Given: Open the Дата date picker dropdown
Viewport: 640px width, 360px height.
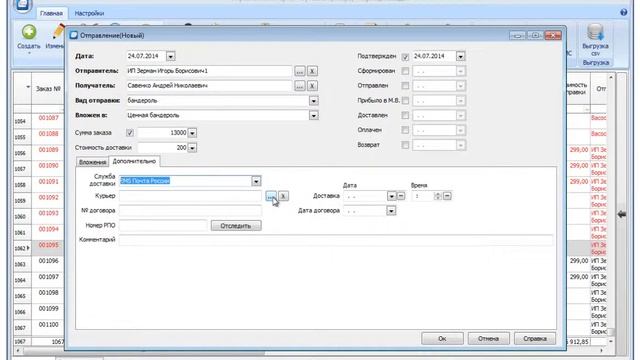Looking at the screenshot, I should click(171, 56).
